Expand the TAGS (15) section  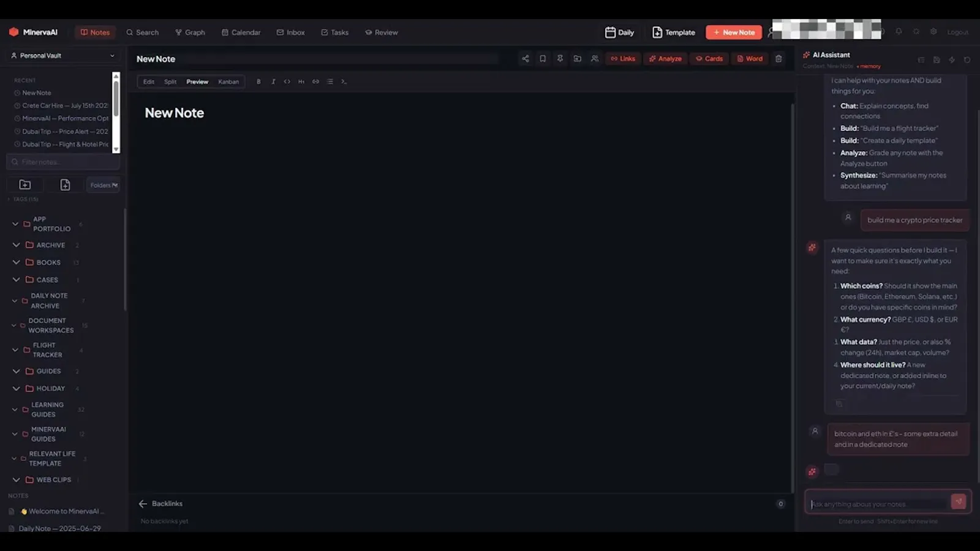tap(23, 199)
